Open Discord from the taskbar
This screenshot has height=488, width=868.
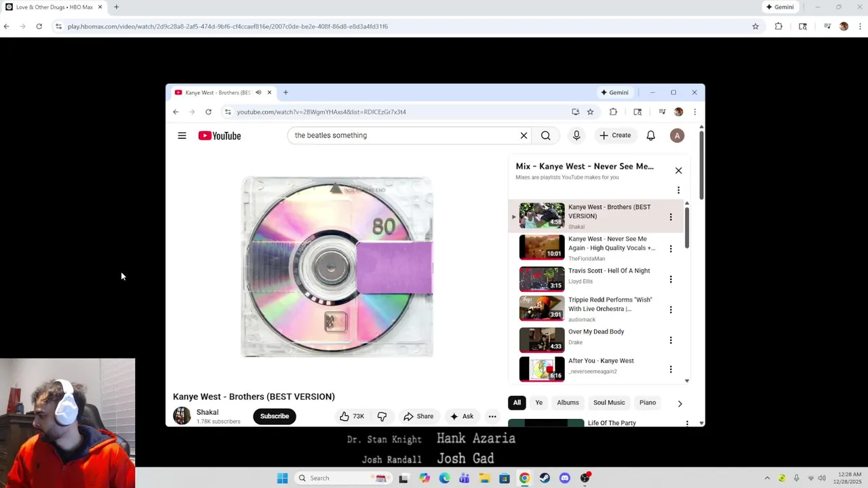click(x=565, y=478)
